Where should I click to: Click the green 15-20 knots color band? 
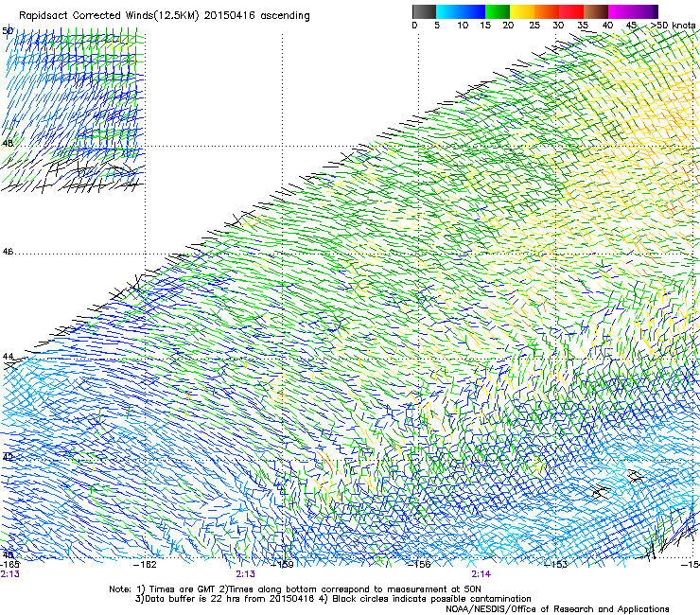point(498,11)
